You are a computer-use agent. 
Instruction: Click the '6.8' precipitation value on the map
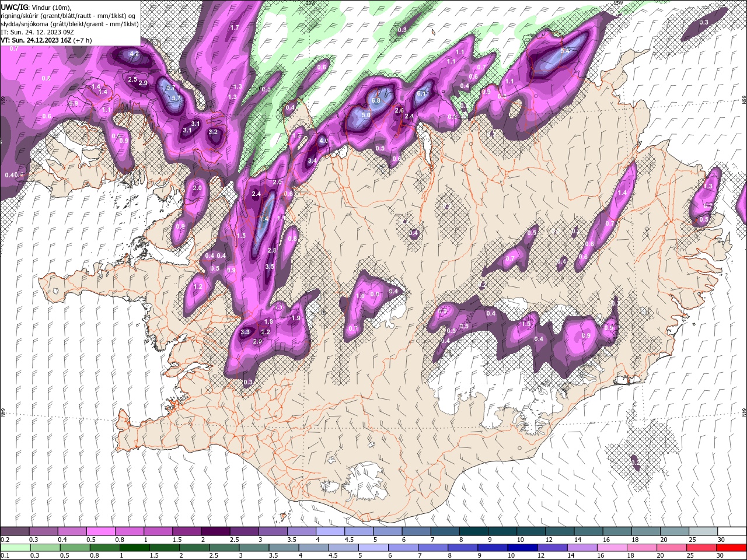[376, 100]
